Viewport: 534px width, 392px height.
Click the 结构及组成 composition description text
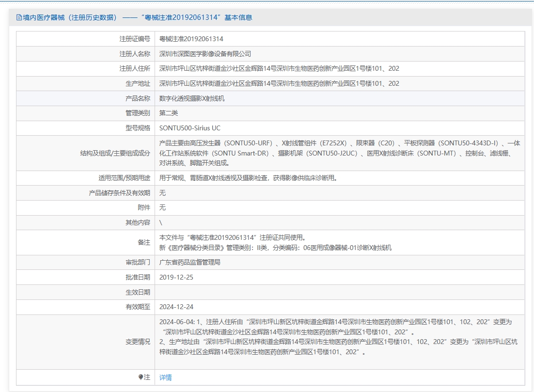(x=340, y=153)
